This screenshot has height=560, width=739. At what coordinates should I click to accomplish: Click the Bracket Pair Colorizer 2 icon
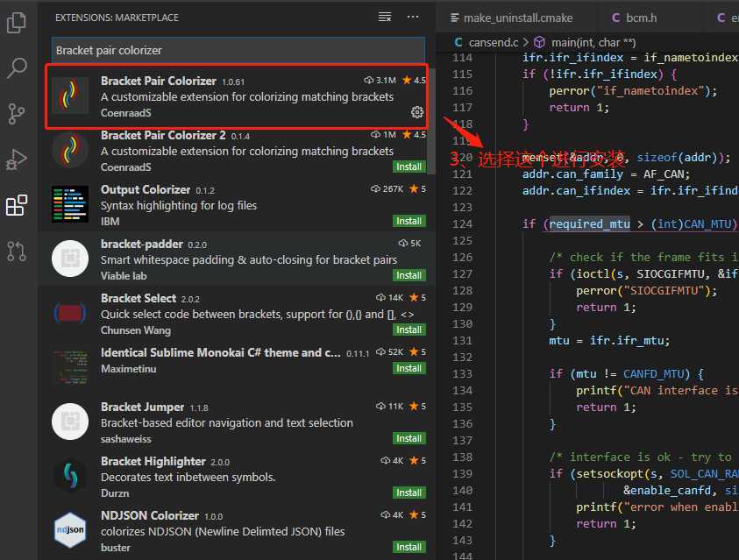pos(70,150)
